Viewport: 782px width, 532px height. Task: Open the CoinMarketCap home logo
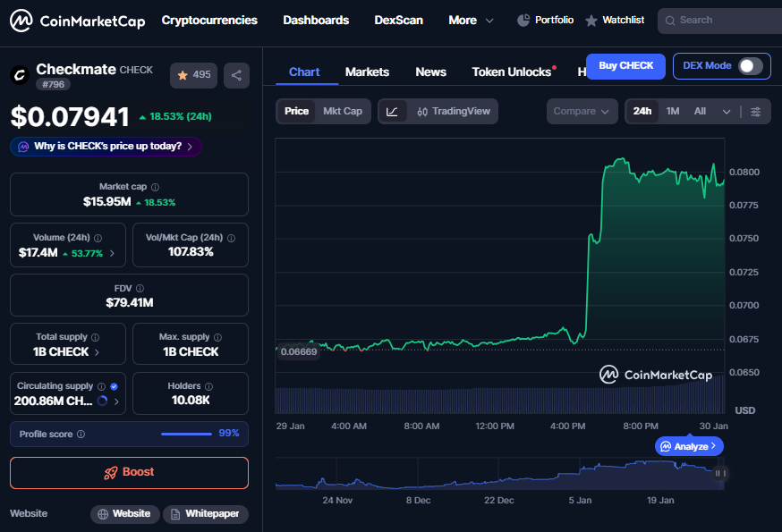point(78,21)
